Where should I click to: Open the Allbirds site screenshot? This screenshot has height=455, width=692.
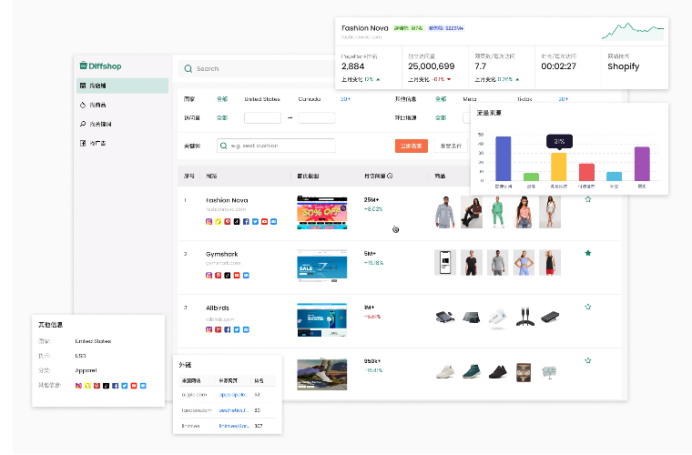(x=322, y=320)
